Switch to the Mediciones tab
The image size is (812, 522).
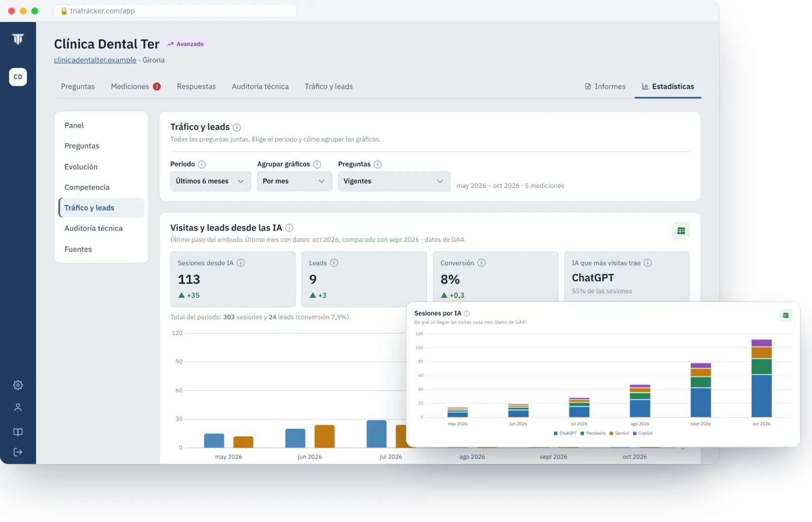(136, 86)
